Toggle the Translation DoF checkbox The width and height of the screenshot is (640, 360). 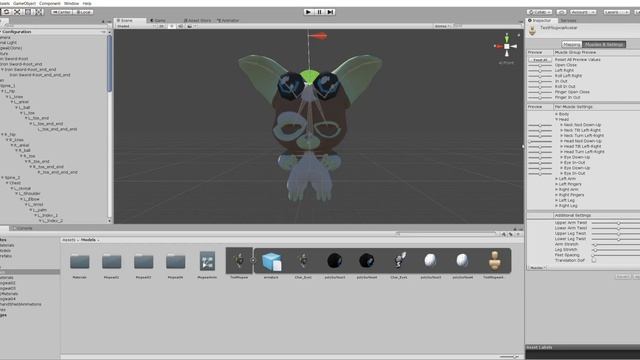(594, 260)
